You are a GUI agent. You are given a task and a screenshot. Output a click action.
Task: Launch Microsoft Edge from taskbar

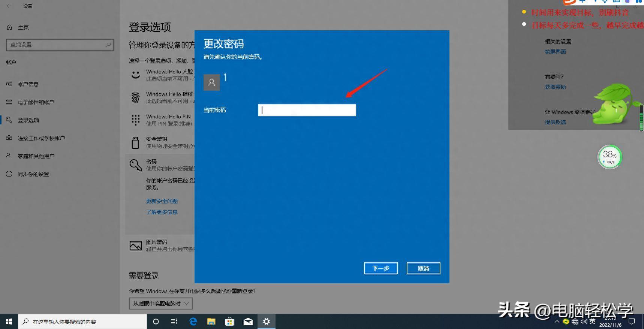[x=193, y=322]
